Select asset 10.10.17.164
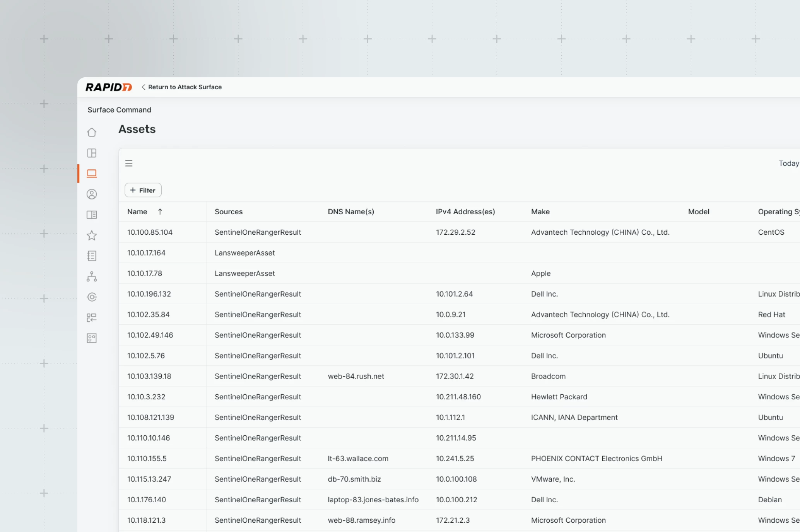 [x=146, y=253]
